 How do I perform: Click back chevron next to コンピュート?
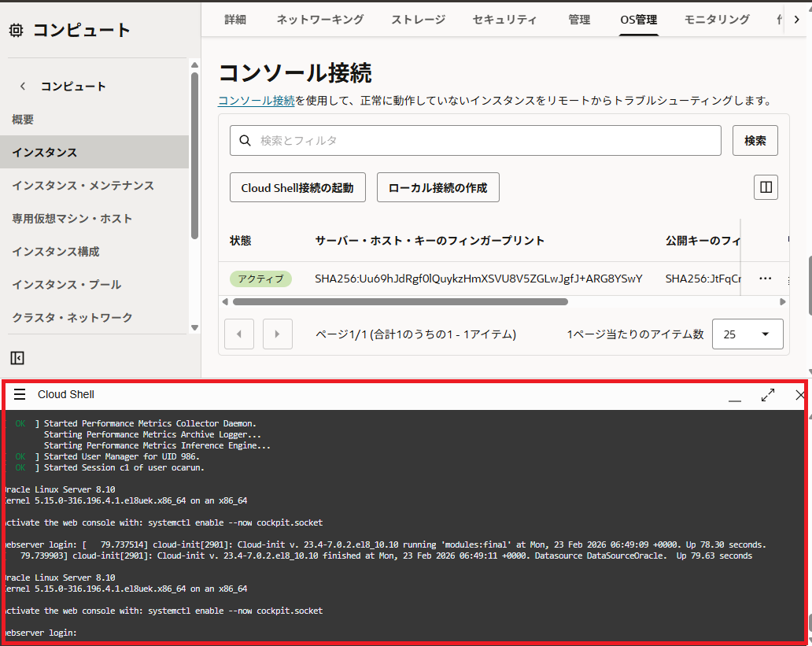point(23,87)
